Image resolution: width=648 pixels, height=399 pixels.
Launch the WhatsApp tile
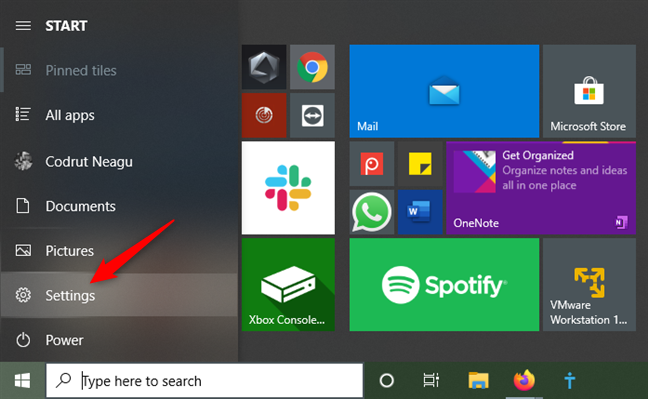[x=372, y=212]
